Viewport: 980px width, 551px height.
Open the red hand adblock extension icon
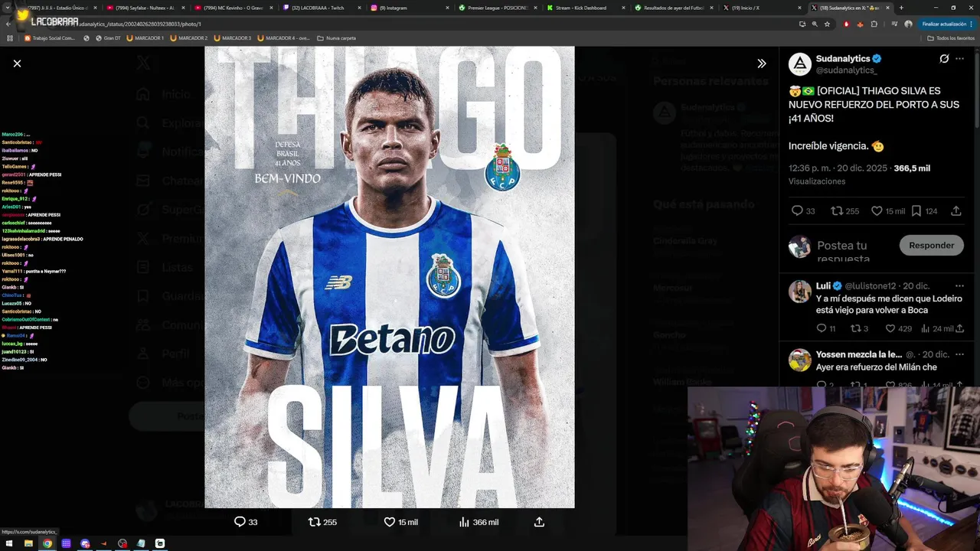click(846, 24)
